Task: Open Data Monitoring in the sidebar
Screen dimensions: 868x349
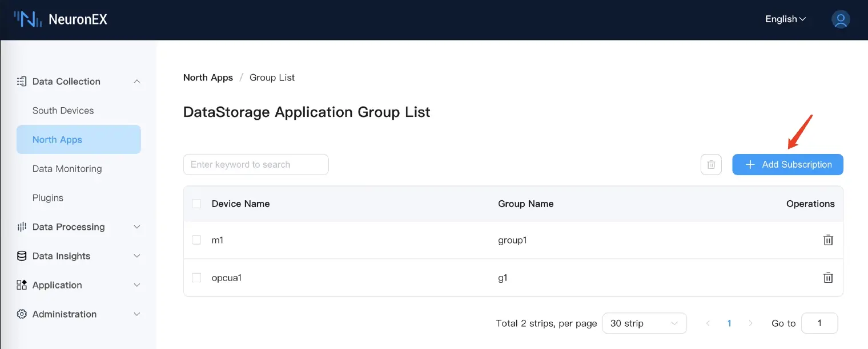Action: coord(67,169)
